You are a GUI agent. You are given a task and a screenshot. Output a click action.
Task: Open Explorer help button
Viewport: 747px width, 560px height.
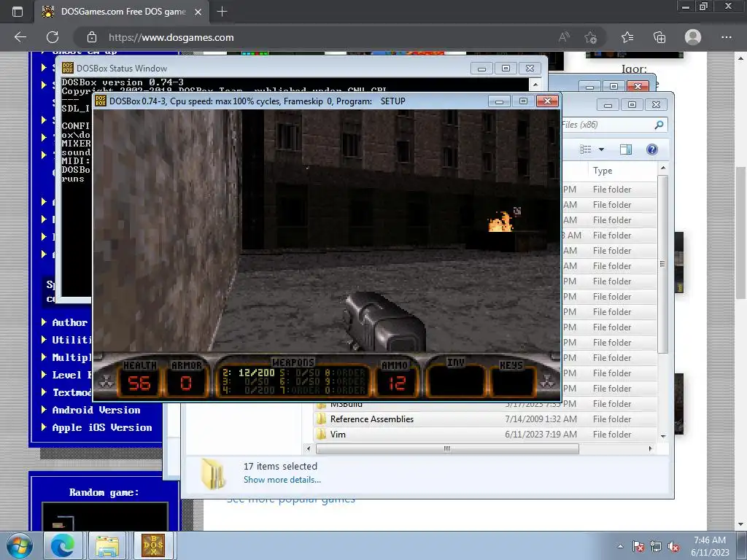pyautogui.click(x=651, y=149)
